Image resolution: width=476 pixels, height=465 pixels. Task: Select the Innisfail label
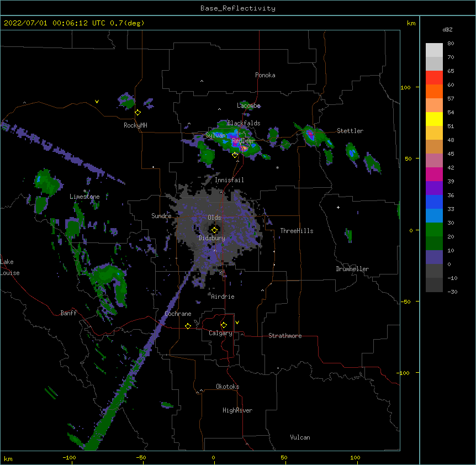tap(229, 180)
